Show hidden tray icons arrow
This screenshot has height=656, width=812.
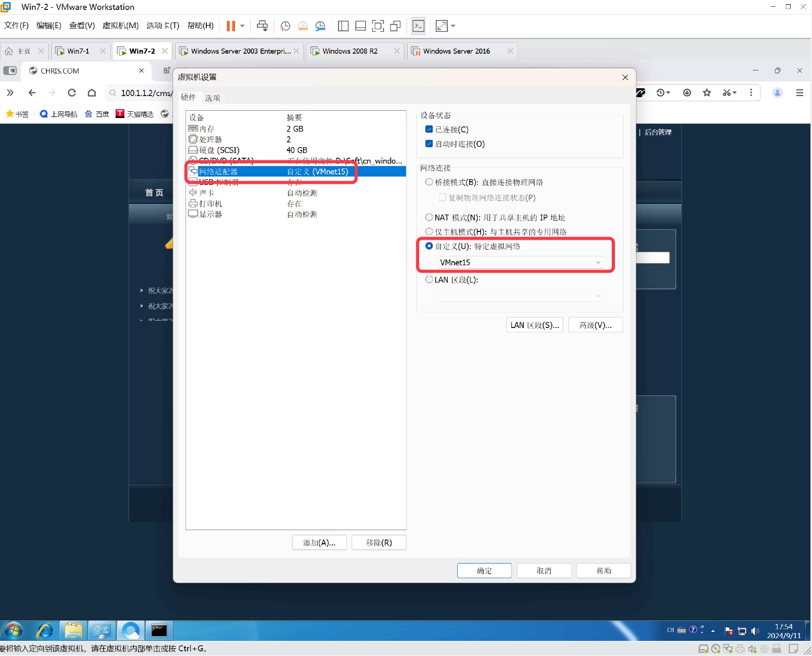[x=713, y=631]
